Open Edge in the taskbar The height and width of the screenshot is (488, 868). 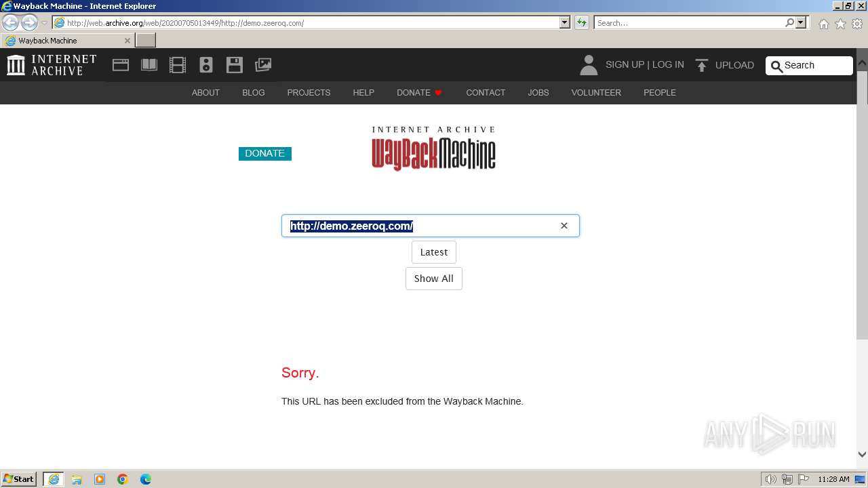pyautogui.click(x=146, y=479)
